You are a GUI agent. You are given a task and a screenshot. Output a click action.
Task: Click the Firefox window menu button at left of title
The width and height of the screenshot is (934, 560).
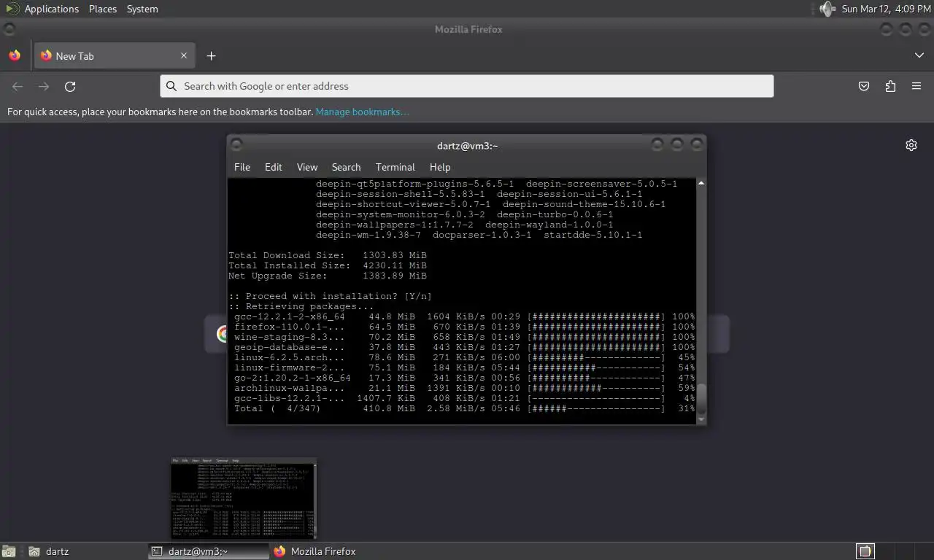pos(9,29)
